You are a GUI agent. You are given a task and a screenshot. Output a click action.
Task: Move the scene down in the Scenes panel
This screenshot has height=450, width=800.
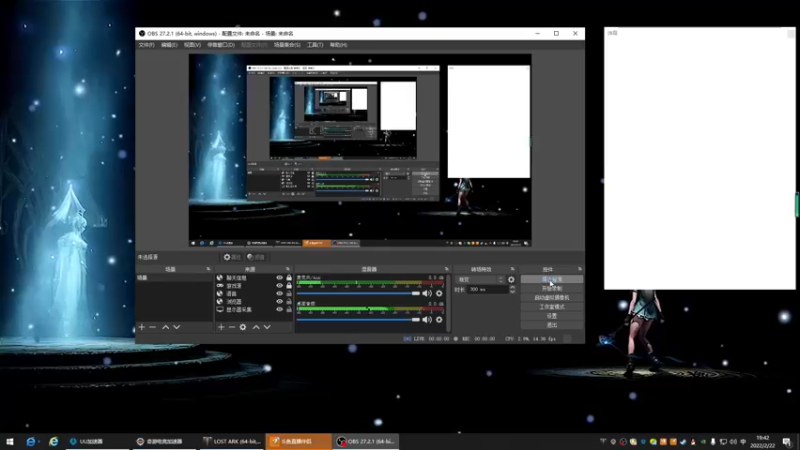177,327
